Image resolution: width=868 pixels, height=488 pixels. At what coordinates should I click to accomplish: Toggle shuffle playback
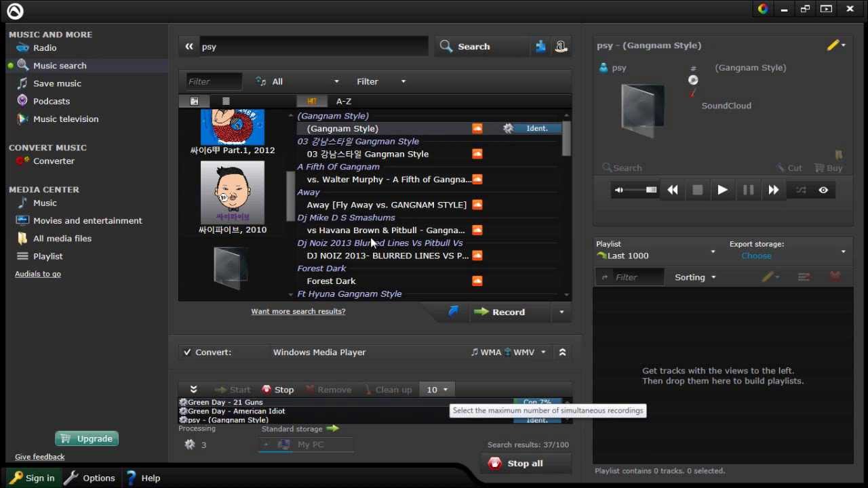(801, 190)
